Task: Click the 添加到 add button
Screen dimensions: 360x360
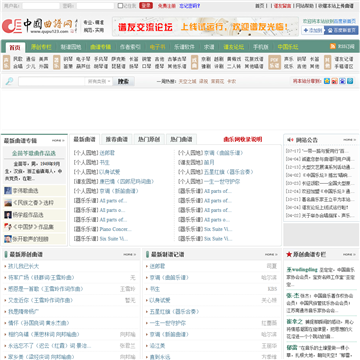Action: pyautogui.click(x=312, y=31)
